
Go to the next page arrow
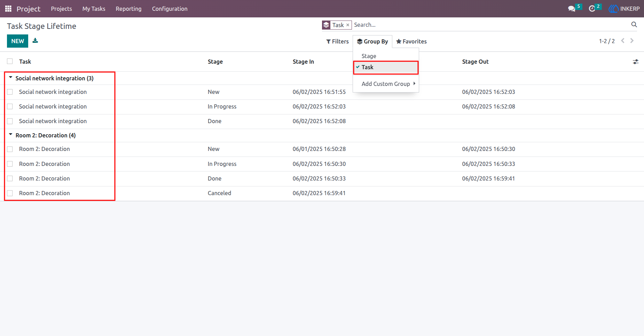point(632,41)
